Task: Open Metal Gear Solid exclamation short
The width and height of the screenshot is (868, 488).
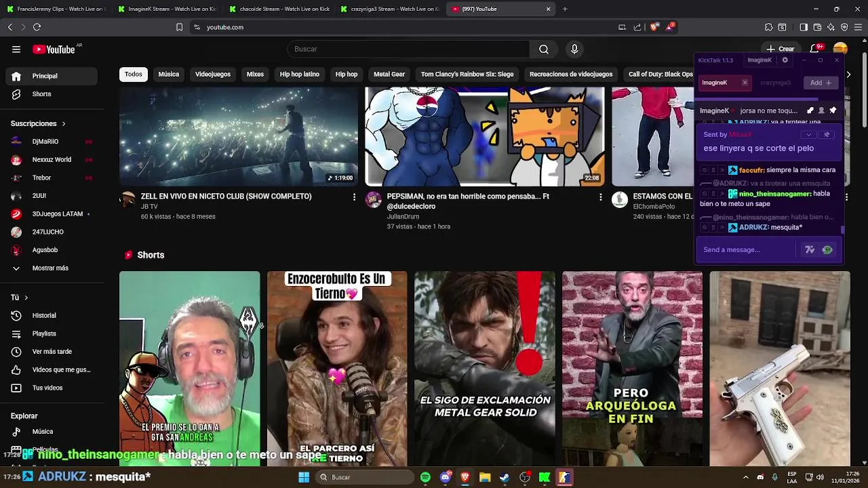Action: [485, 369]
